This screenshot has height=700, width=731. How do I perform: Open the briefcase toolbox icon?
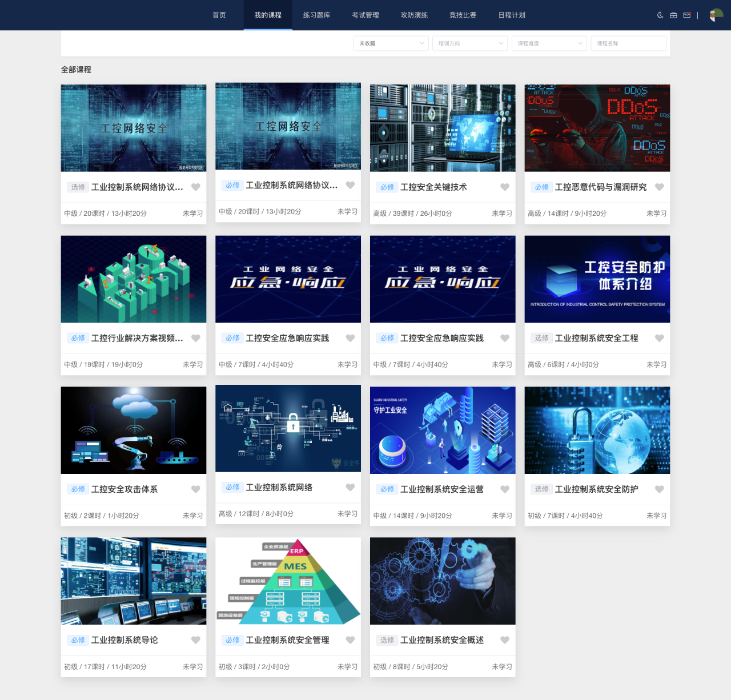pos(673,15)
